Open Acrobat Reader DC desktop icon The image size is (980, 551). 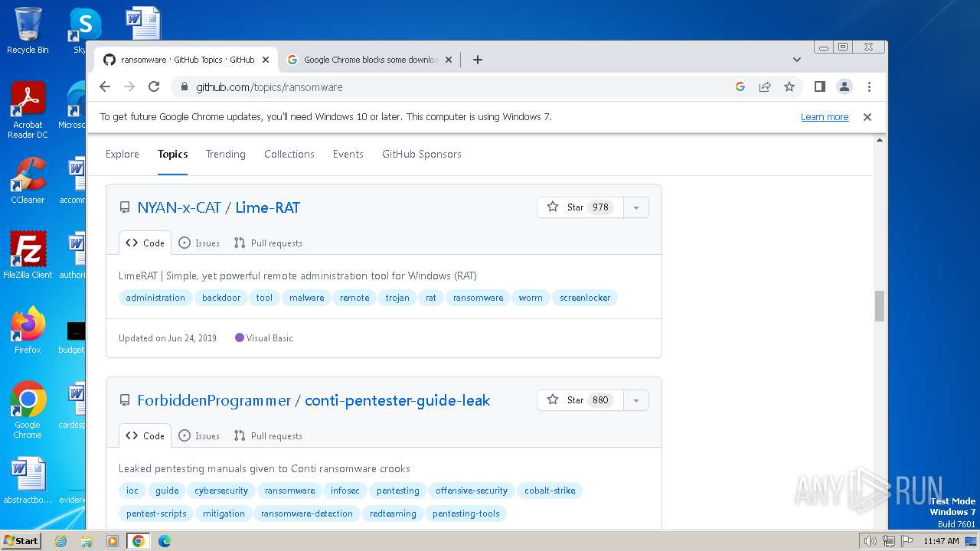click(x=28, y=111)
